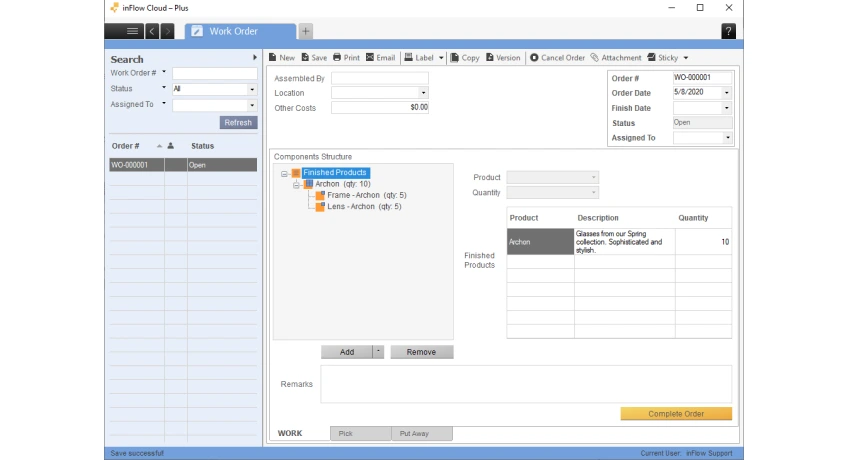Screen dimensions: 847x460
Task: Select work order WO-000001 in list
Action: pos(183,165)
